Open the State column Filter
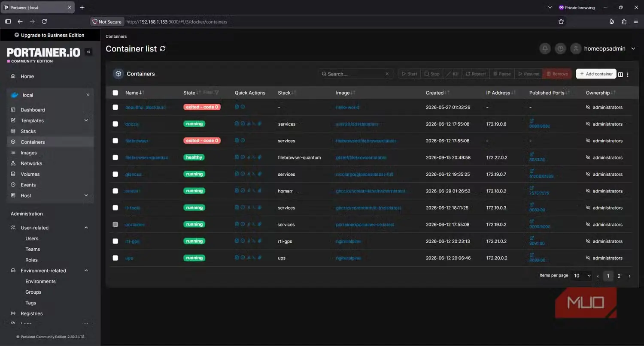Image resolution: width=644 pixels, height=346 pixels. [x=211, y=93]
